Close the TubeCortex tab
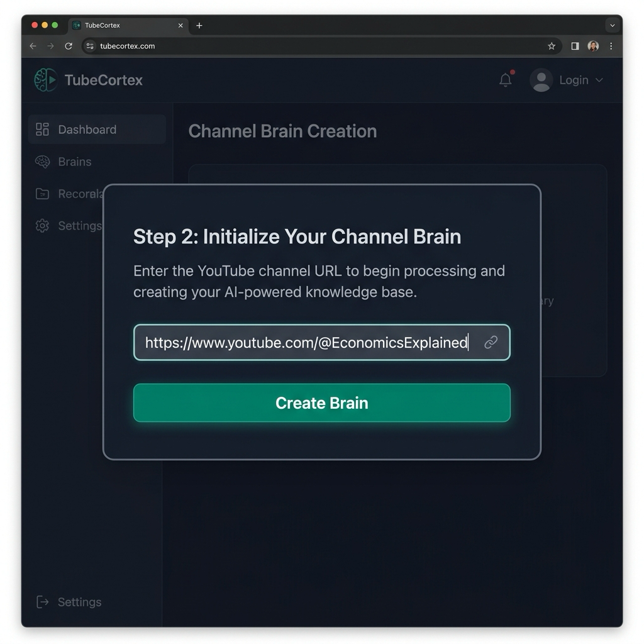The width and height of the screenshot is (644, 644). pos(180,25)
